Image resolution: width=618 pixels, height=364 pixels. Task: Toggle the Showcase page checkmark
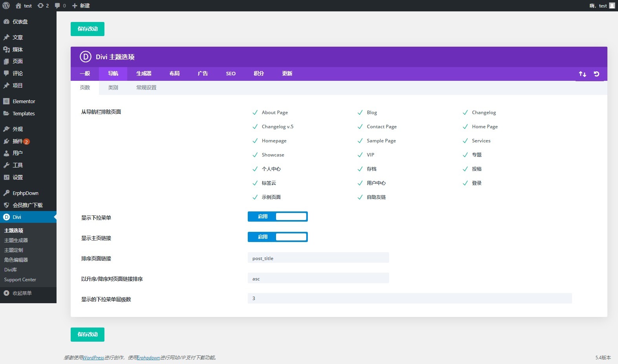(255, 155)
